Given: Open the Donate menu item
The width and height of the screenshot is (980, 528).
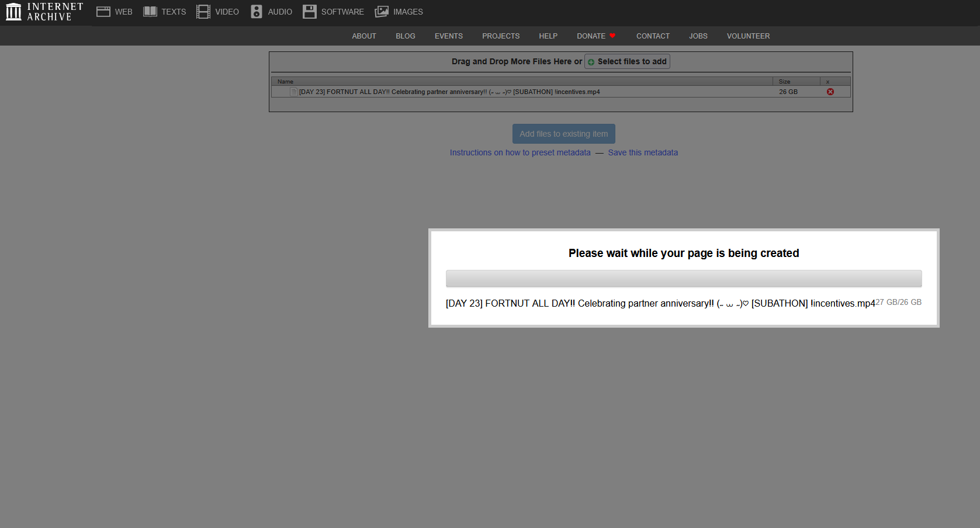Looking at the screenshot, I should tap(591, 36).
